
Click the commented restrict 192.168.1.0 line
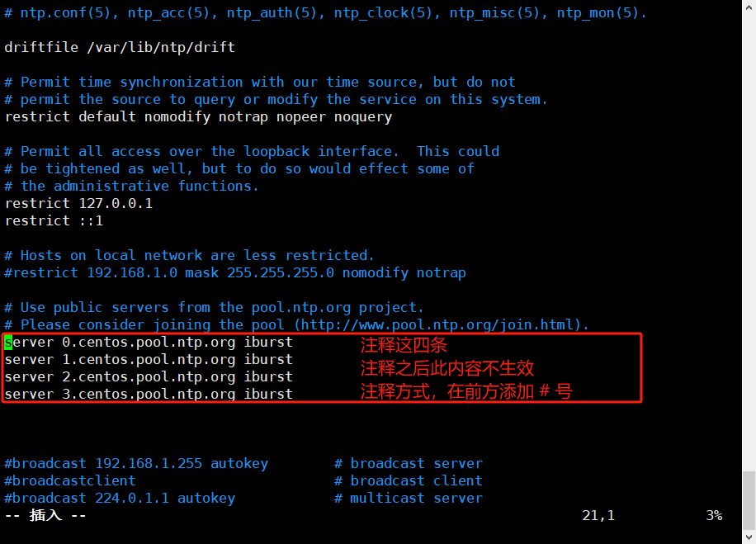pyautogui.click(x=235, y=272)
